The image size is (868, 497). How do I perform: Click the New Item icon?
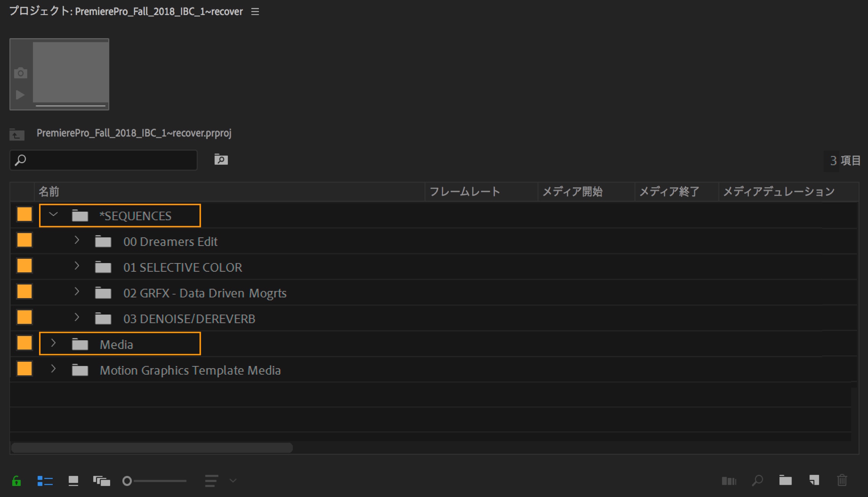click(814, 480)
